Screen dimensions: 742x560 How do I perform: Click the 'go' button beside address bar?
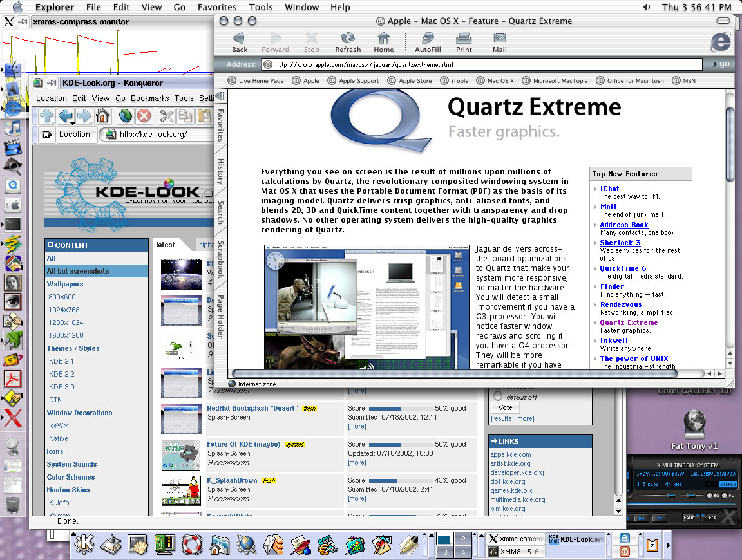point(721,64)
